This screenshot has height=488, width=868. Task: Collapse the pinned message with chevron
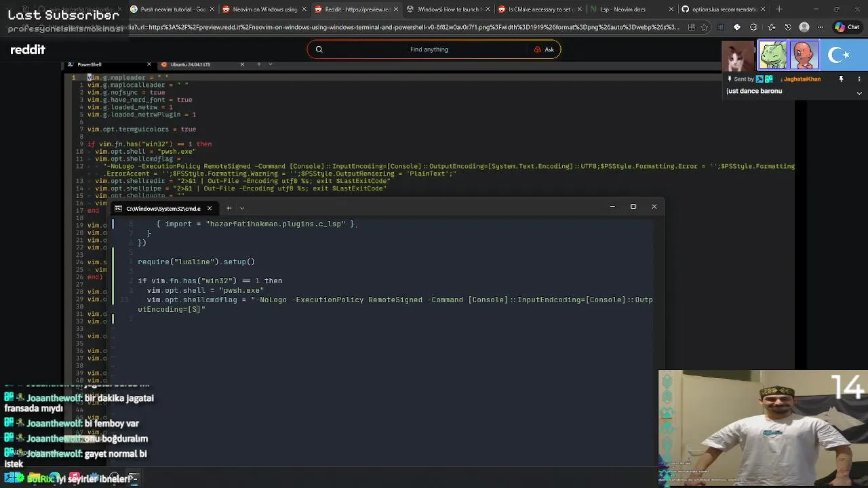pos(859,93)
